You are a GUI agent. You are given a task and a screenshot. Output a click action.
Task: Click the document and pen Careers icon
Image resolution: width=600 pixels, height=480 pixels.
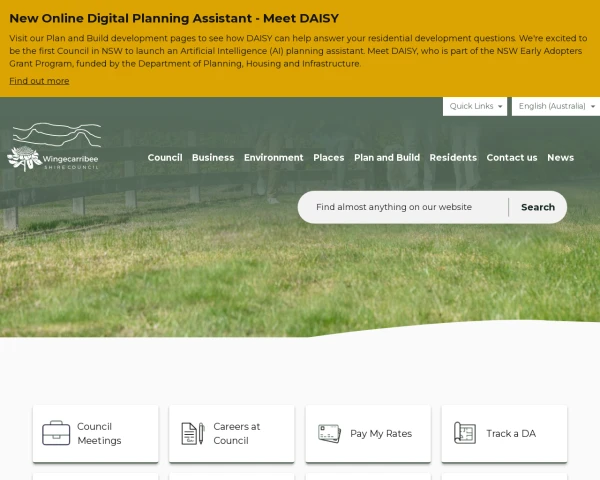point(193,433)
